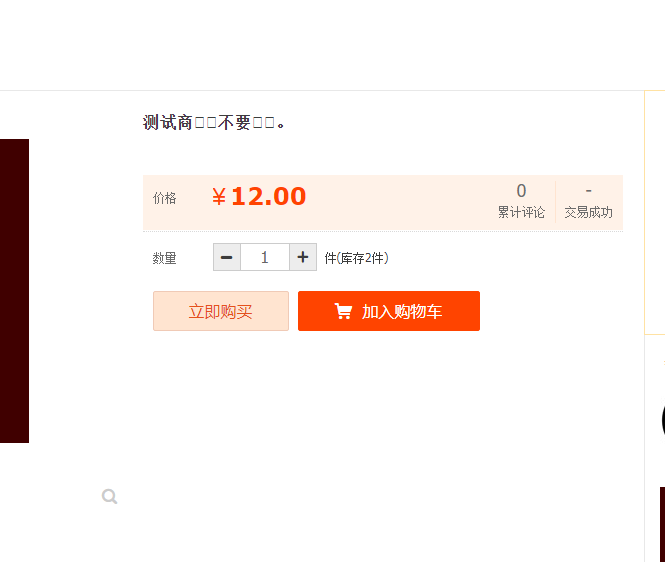Screen dimensions: 665x562
Task: Decrease quantity with the minus button
Action: coord(226,257)
